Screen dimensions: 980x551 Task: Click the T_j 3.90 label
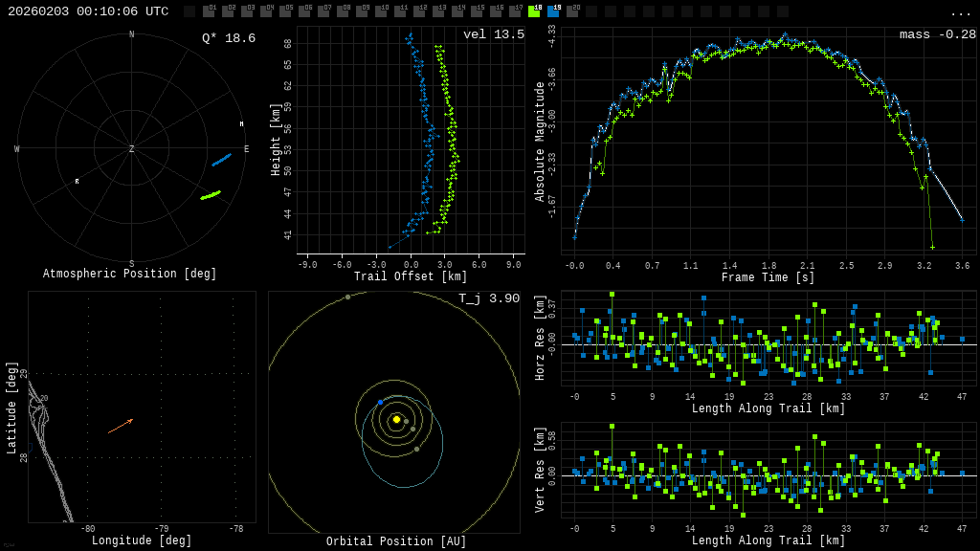click(x=488, y=298)
